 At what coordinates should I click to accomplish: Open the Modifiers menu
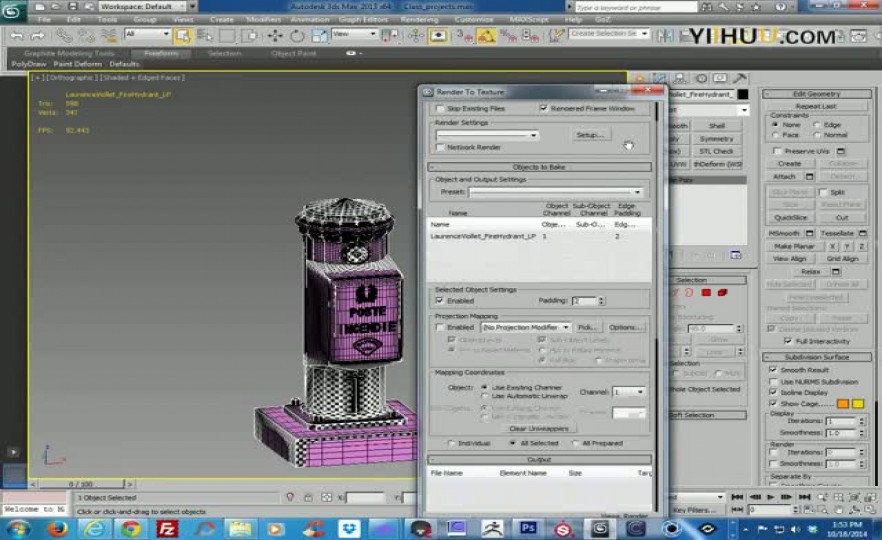tap(263, 20)
